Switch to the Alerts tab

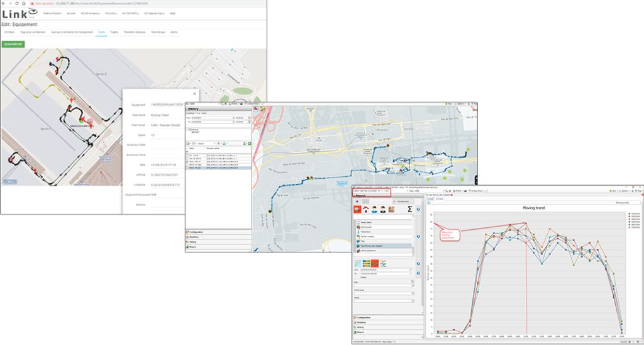[x=174, y=31]
